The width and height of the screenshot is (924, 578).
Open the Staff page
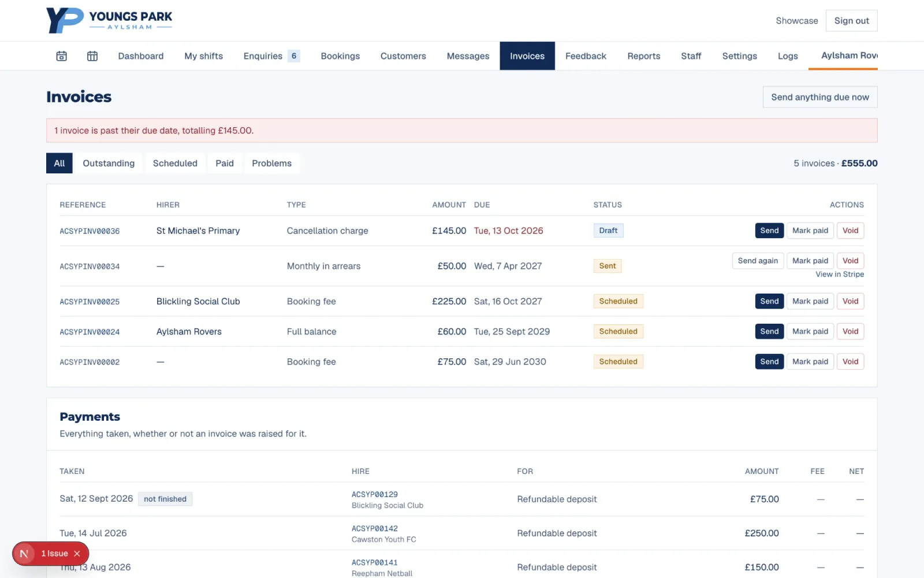click(691, 56)
